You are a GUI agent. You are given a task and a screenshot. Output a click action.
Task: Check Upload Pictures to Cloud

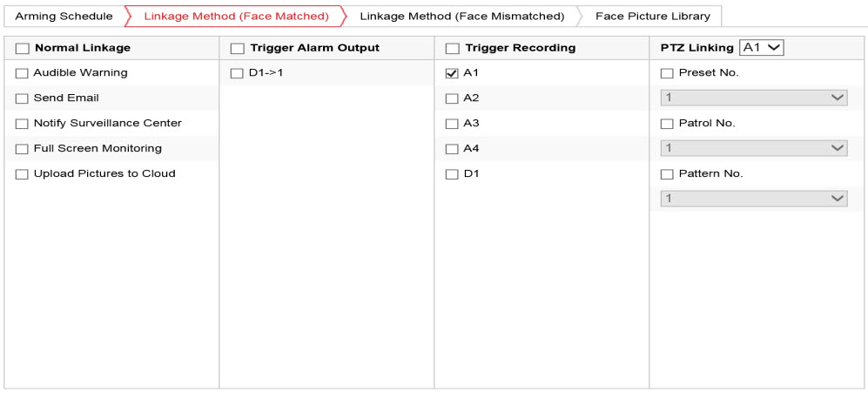(23, 175)
